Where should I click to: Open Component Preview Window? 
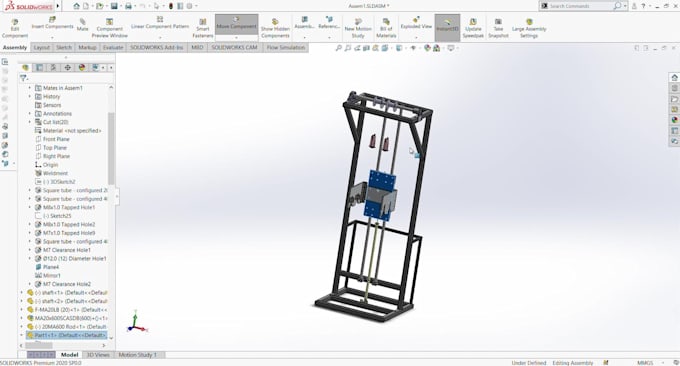coord(109,28)
